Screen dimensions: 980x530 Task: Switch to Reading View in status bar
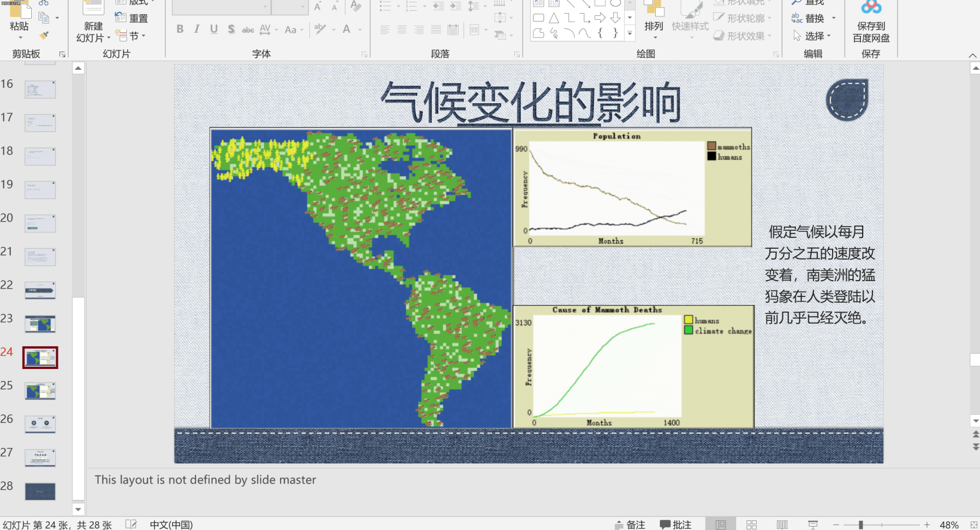[x=782, y=525]
